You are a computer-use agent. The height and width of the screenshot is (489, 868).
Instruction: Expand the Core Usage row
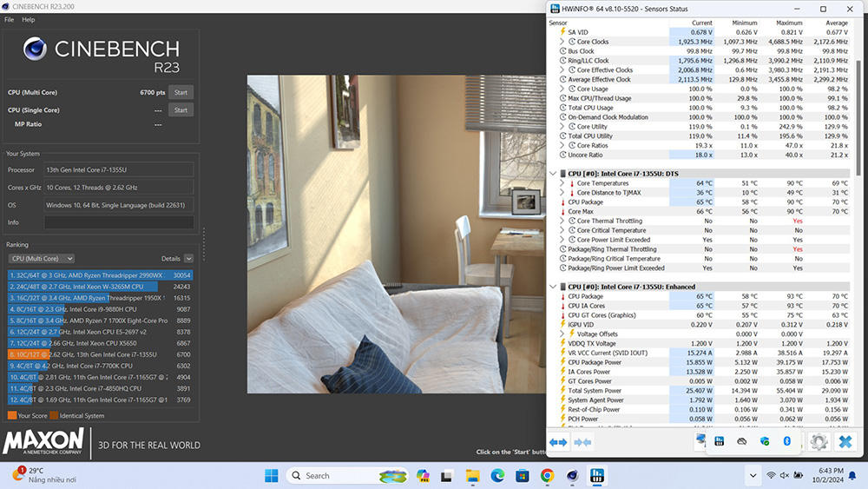(562, 89)
